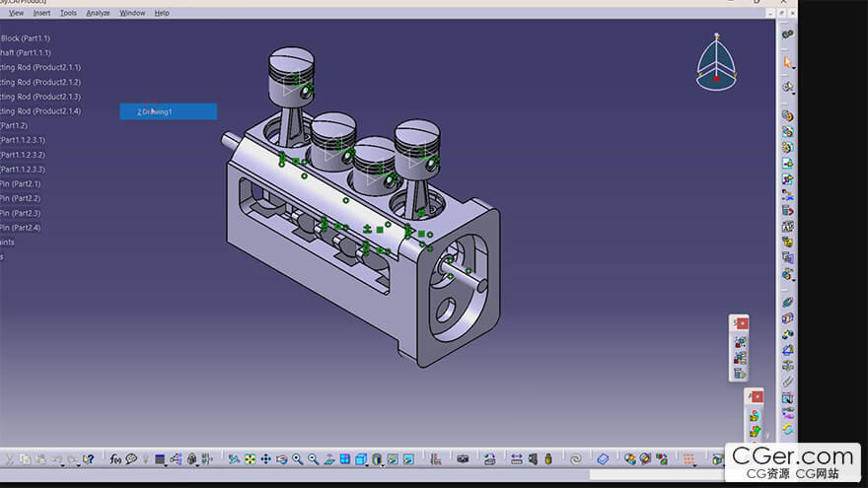Open the Tools menu

(68, 13)
